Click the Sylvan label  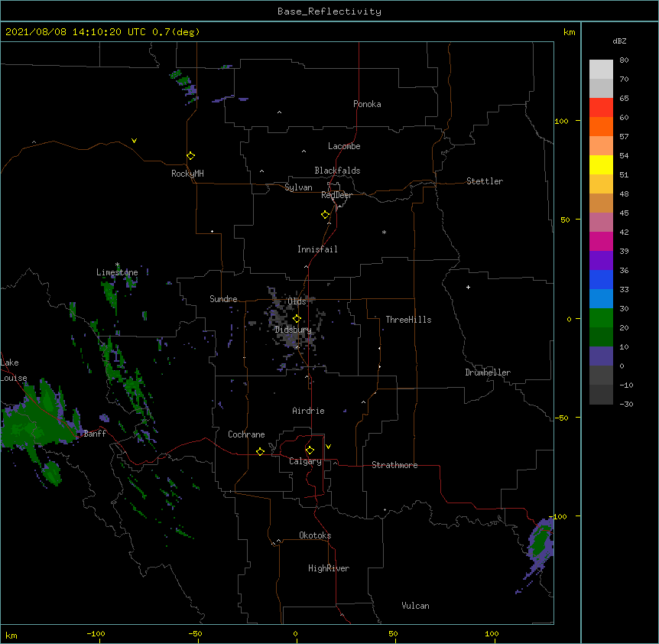pos(298,187)
